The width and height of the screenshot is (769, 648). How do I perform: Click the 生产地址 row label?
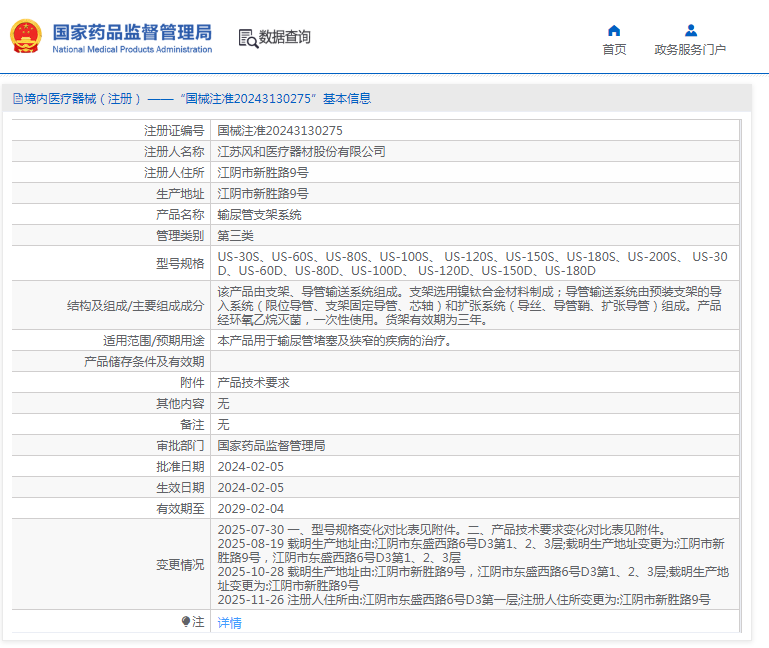[x=180, y=194]
